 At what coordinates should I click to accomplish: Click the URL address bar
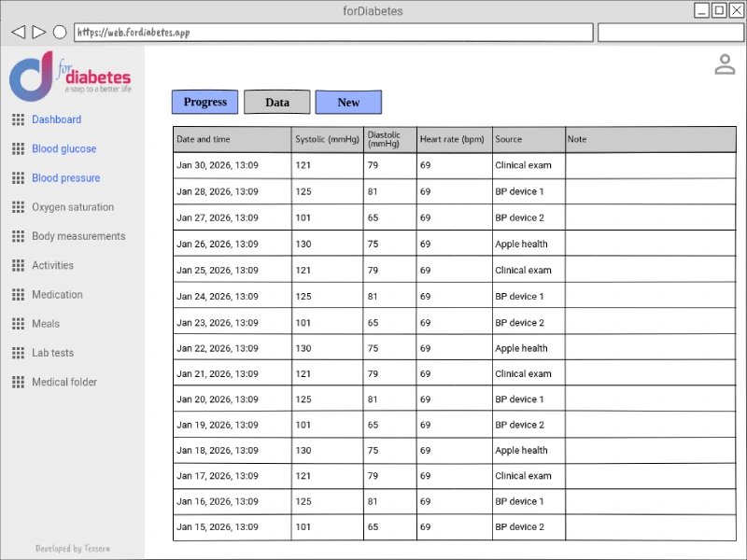333,33
